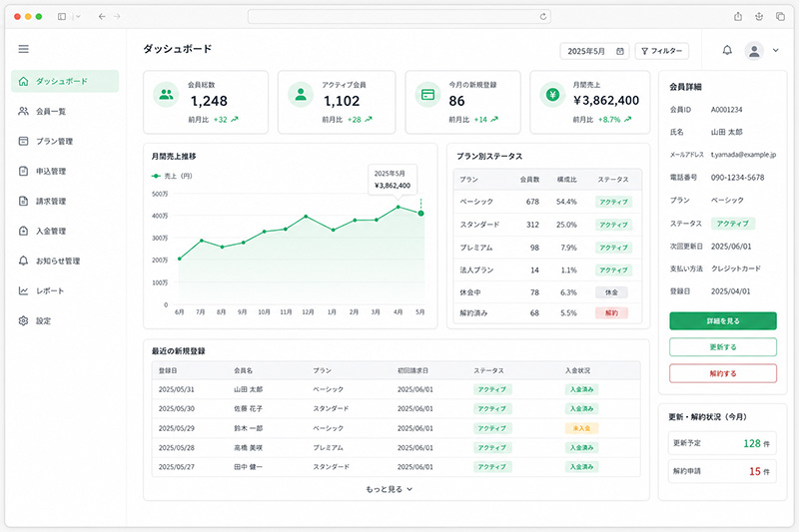Click the browser downloads icon
This screenshot has height=532, width=799.
759,16
